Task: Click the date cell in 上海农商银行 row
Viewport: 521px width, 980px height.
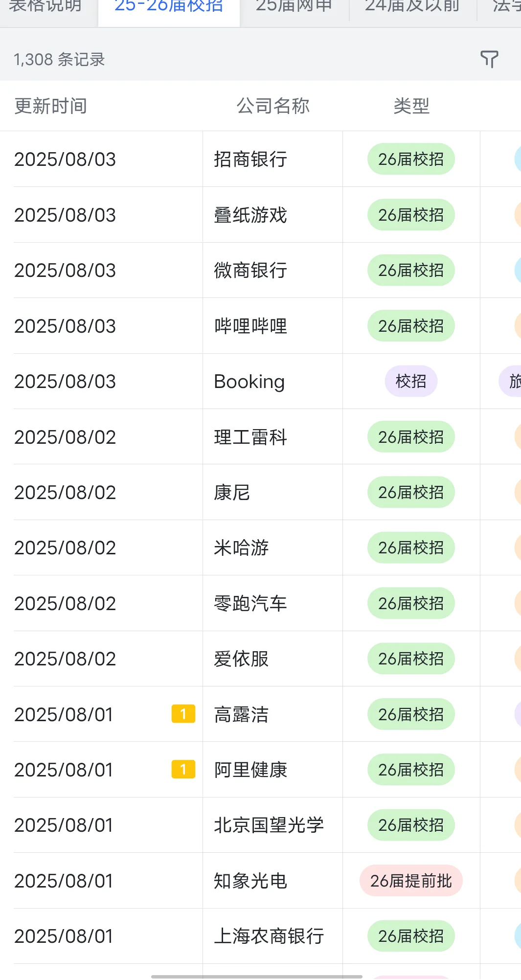Action: pyautogui.click(x=101, y=936)
